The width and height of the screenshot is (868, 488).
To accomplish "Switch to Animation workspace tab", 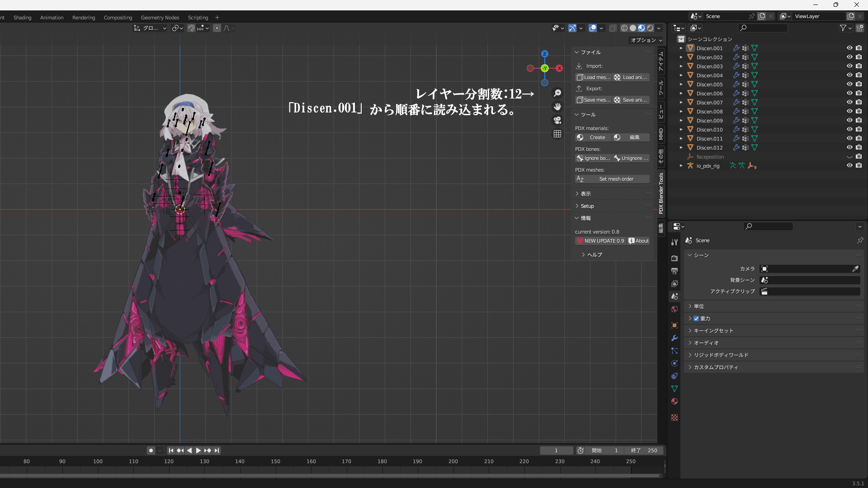I will coord(52,18).
